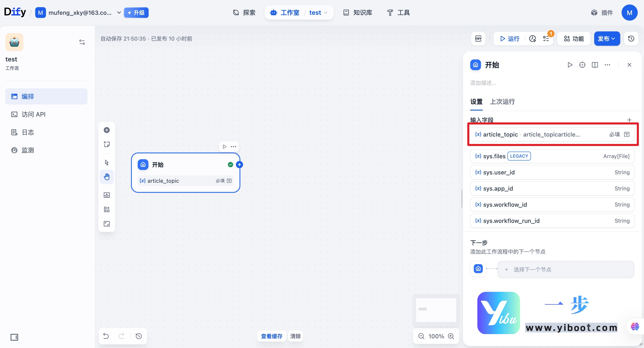Screen dimensions: 644x348
Task: Open version history via clock icon top right
Action: coord(631,39)
